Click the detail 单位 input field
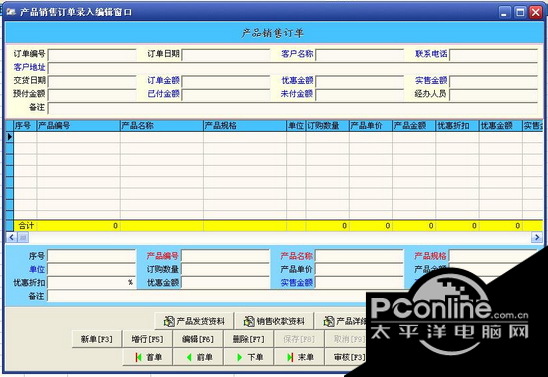Screen dimensions: 548x377 (x=92, y=269)
